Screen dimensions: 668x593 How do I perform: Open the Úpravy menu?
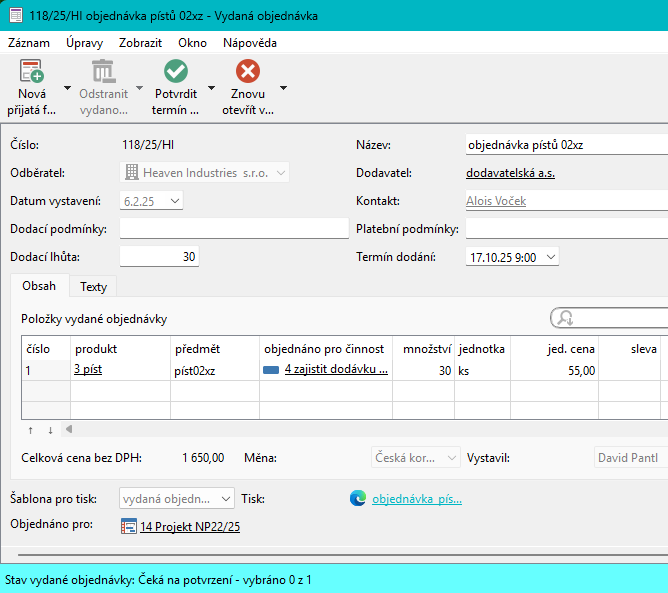(x=84, y=43)
